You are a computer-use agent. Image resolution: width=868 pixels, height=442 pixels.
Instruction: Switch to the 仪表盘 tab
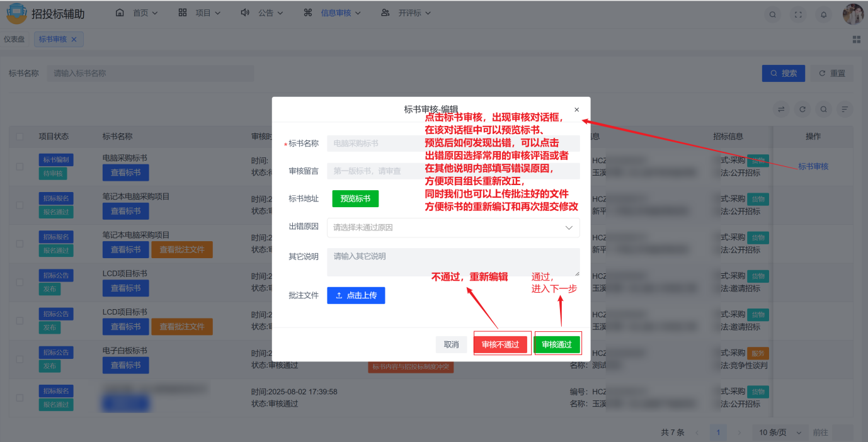point(14,38)
